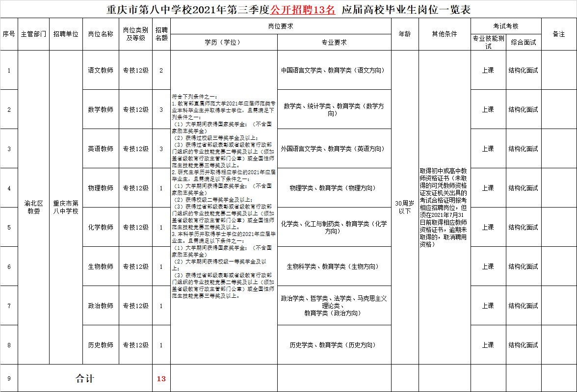Image resolution: width=577 pixels, height=392 pixels.
Task: Click the "物理学类、教育学类（物理方向）" cell
Action: pos(334,188)
